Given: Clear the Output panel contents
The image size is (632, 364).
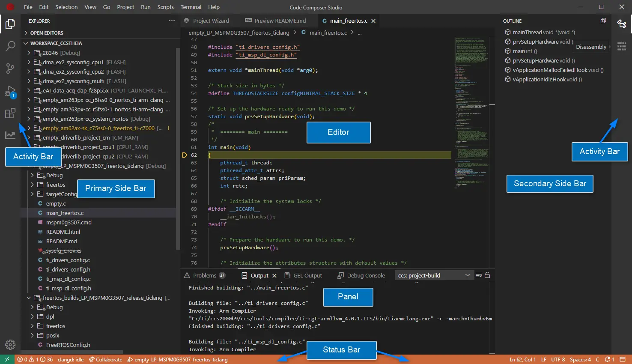Looking at the screenshot, I should (x=479, y=275).
